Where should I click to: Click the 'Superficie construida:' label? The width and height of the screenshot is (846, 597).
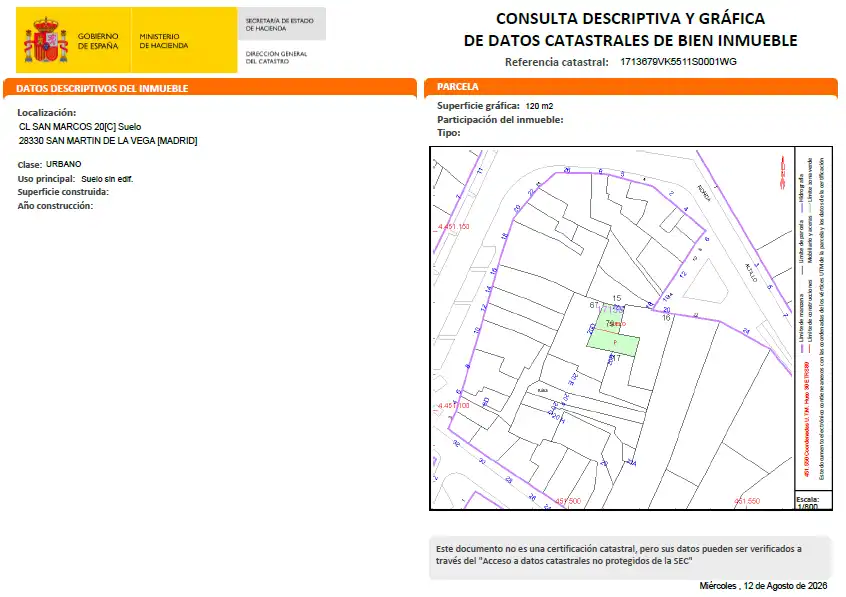point(63,192)
